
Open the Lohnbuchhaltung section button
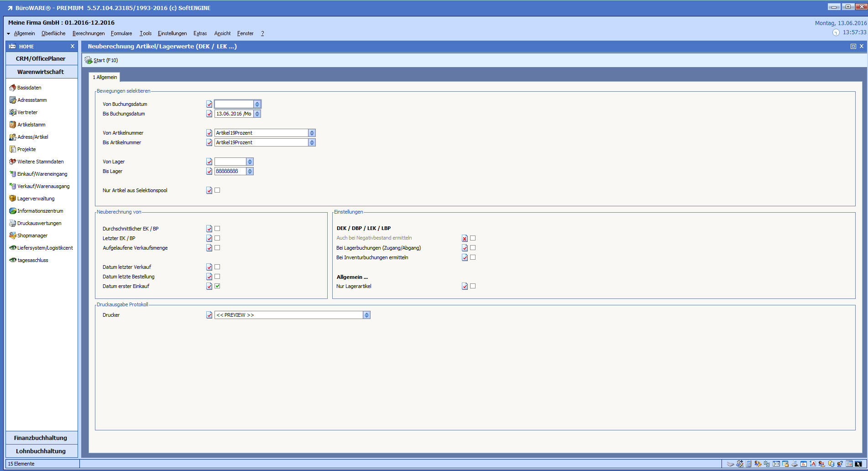tap(41, 451)
